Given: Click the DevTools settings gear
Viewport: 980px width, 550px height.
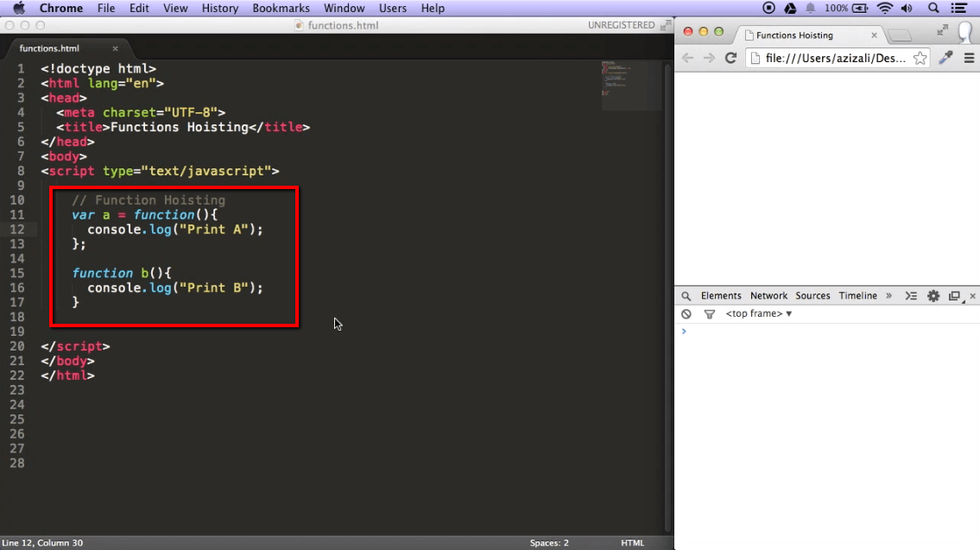Looking at the screenshot, I should click(933, 295).
